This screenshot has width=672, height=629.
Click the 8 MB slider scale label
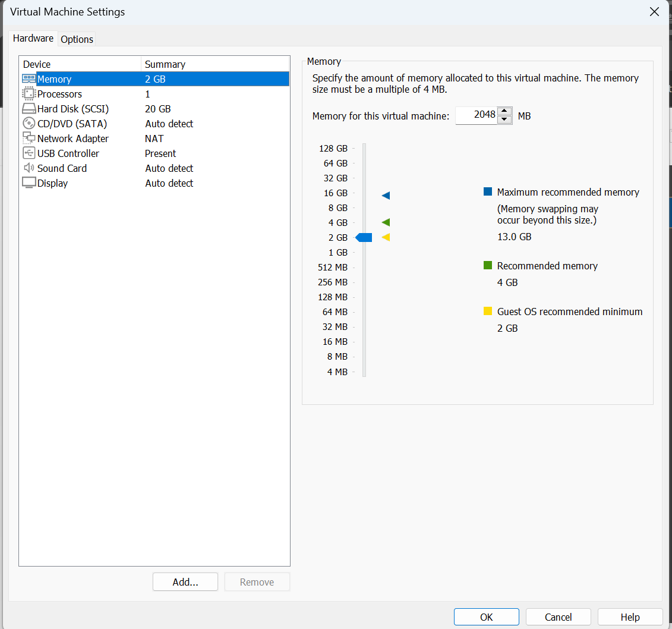click(337, 356)
